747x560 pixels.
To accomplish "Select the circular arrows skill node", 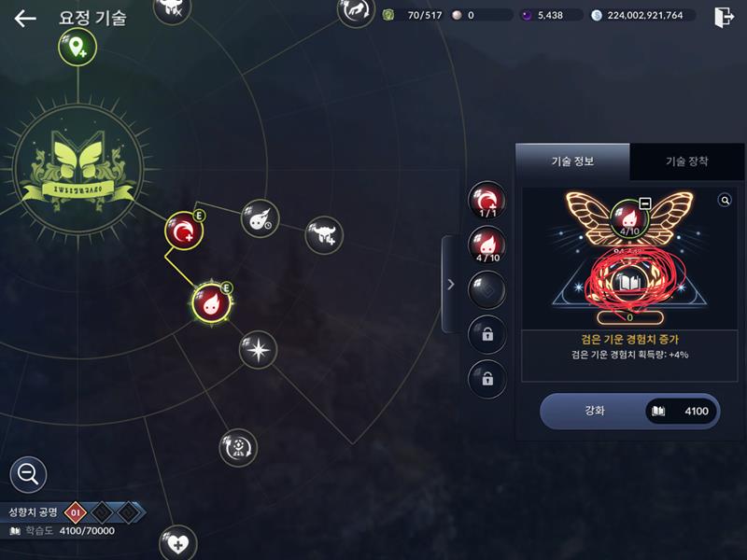I will pos(238,448).
